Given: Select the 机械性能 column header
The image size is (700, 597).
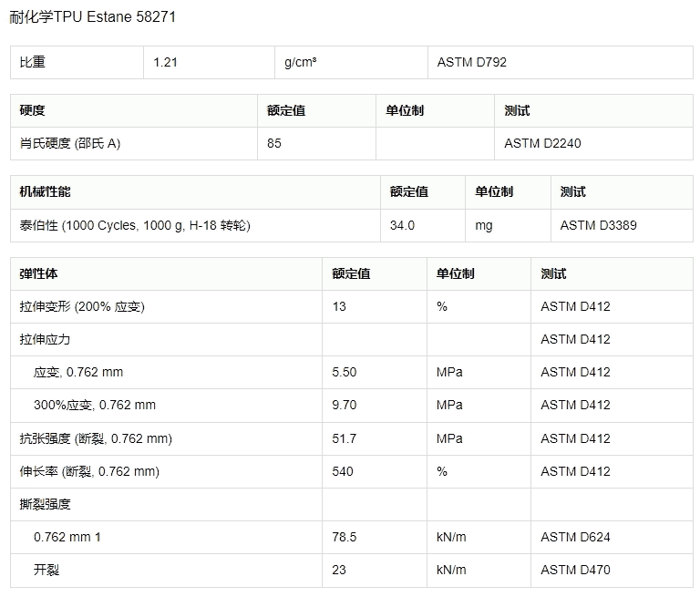Looking at the screenshot, I should click(x=46, y=191).
